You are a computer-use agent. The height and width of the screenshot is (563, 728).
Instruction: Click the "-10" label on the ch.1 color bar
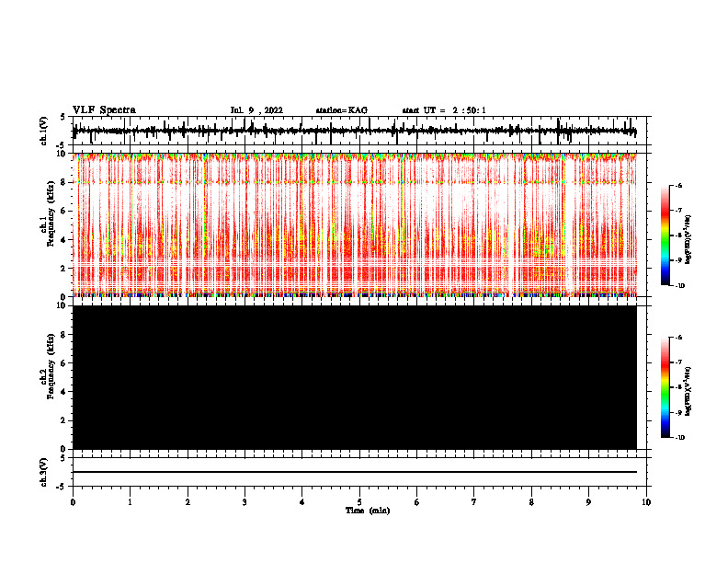(679, 286)
